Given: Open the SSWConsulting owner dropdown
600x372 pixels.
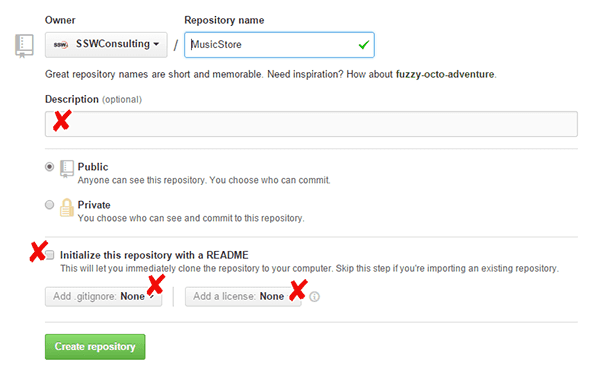Looking at the screenshot, I should click(x=106, y=45).
